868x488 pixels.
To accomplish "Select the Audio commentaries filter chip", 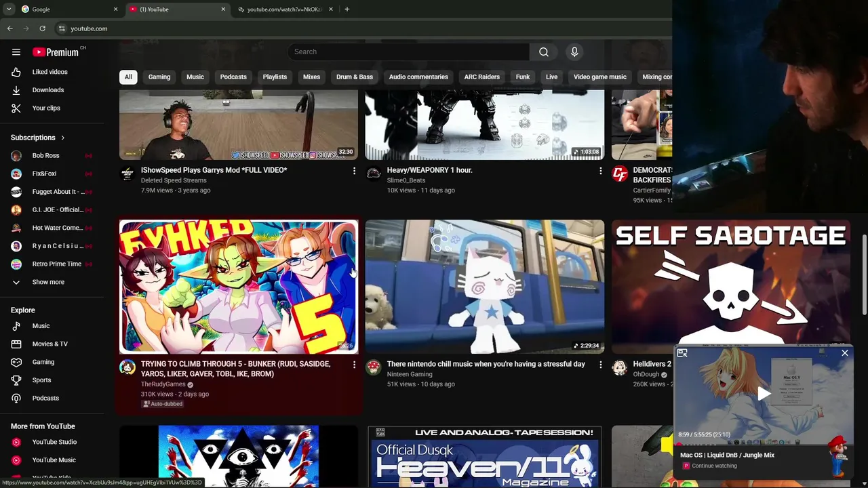I will coord(418,77).
